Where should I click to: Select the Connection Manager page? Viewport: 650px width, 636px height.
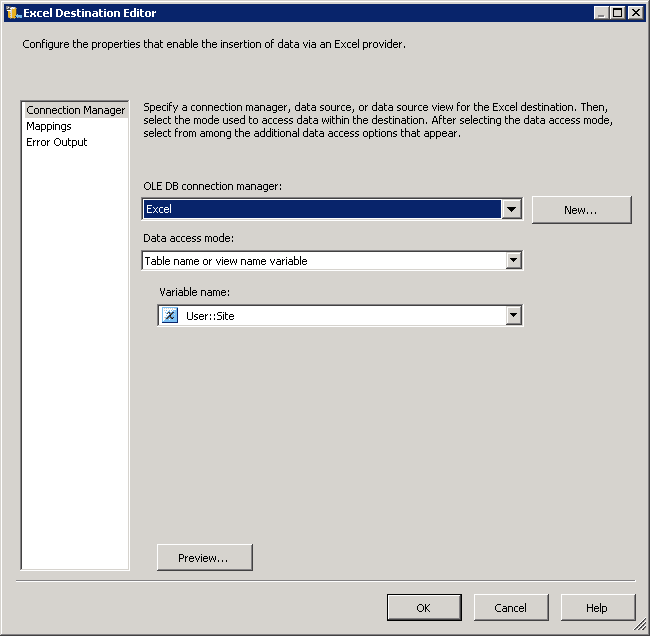75,110
